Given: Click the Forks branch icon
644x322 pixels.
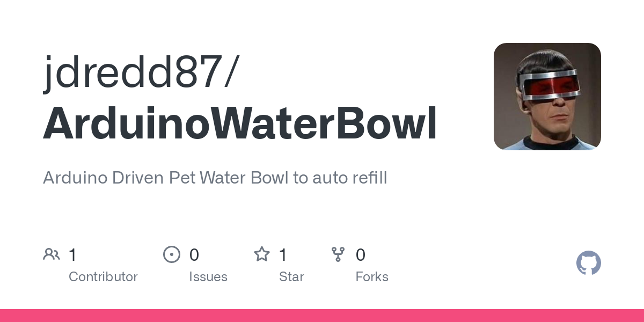Looking at the screenshot, I should [338, 254].
